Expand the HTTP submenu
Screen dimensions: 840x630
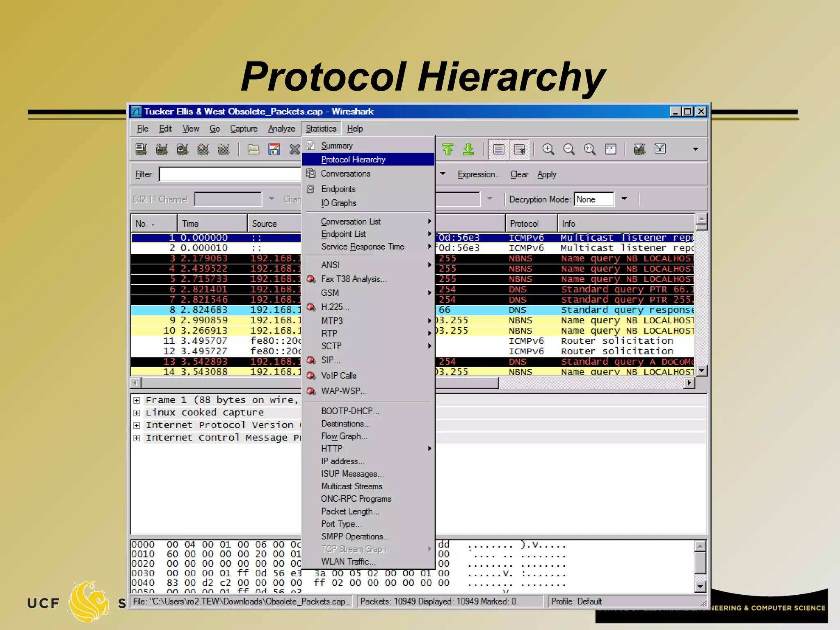pos(368,449)
